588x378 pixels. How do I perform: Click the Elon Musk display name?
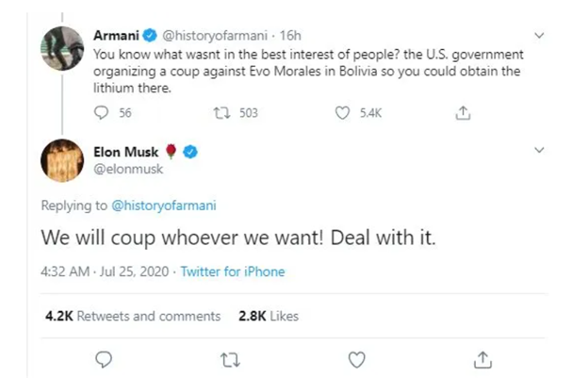pos(127,151)
